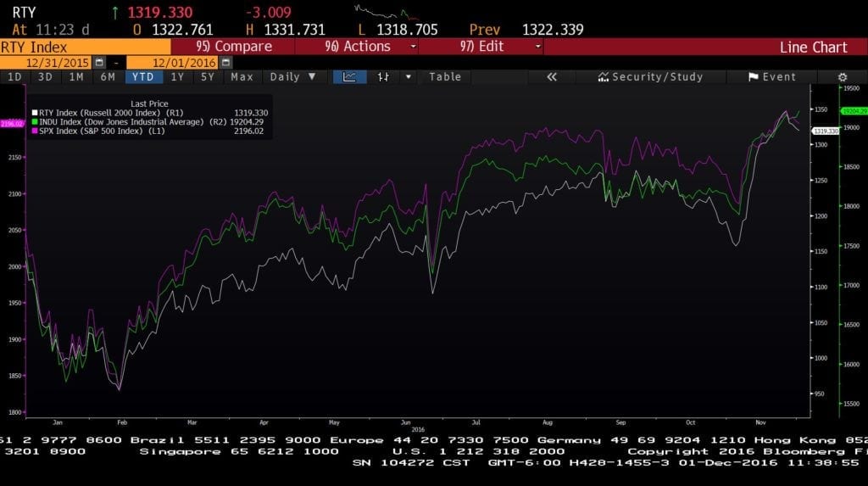Select the 1Y time range
This screenshot has width=868, height=486.
[177, 77]
